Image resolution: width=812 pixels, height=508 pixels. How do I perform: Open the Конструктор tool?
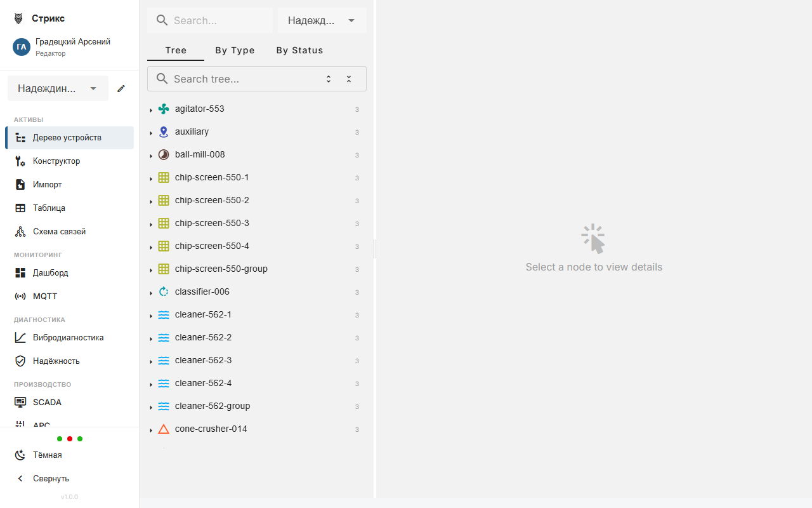click(56, 161)
